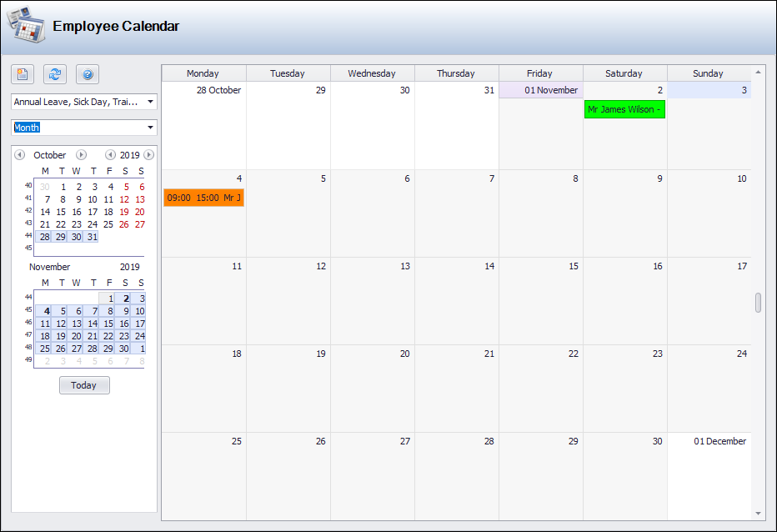Select the Monday column header
Screen dimensions: 777x532
[203, 73]
